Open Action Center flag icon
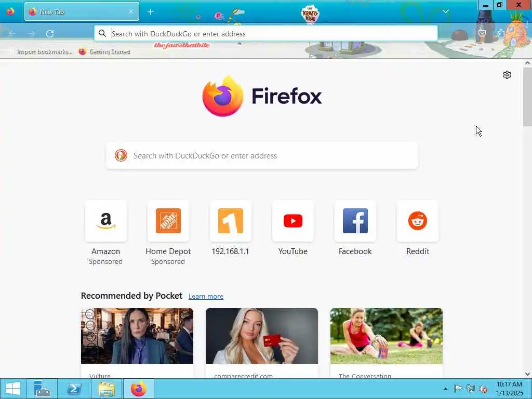Image resolution: width=532 pixels, height=399 pixels. (458, 389)
